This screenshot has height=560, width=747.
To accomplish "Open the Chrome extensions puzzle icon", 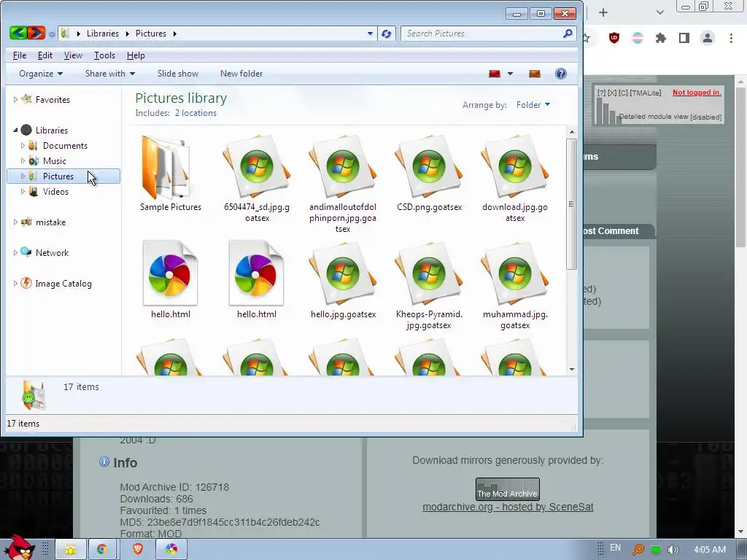I will click(x=661, y=38).
